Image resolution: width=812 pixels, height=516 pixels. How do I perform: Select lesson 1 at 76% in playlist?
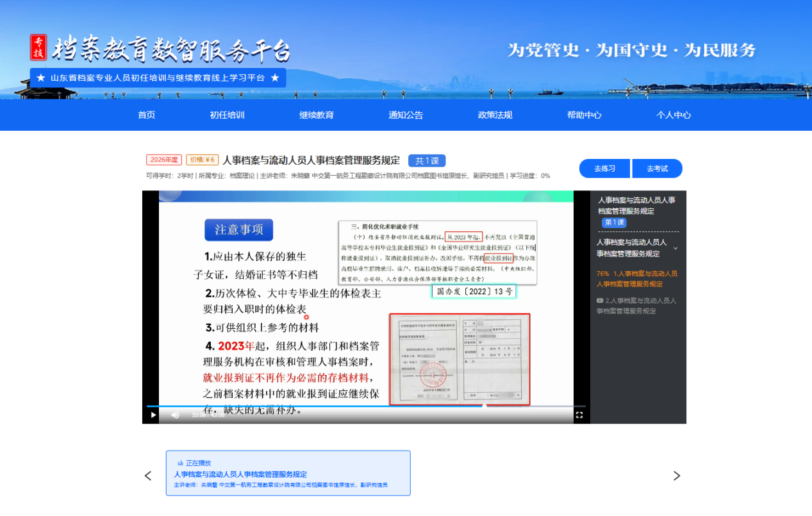click(637, 278)
